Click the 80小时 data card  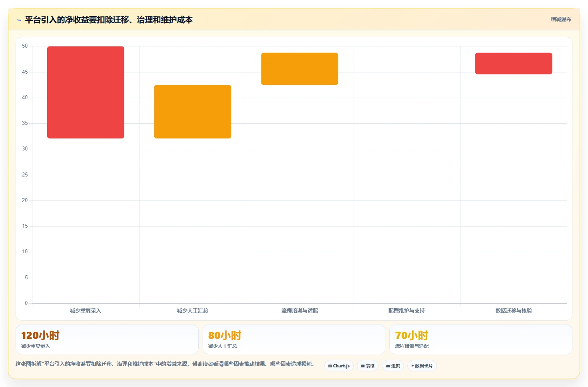point(294,339)
